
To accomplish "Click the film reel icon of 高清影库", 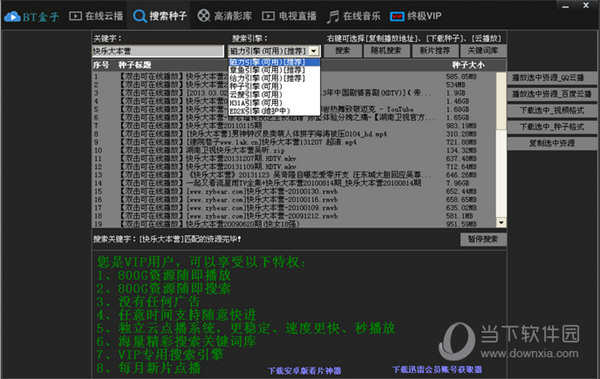I will pyautogui.click(x=204, y=16).
